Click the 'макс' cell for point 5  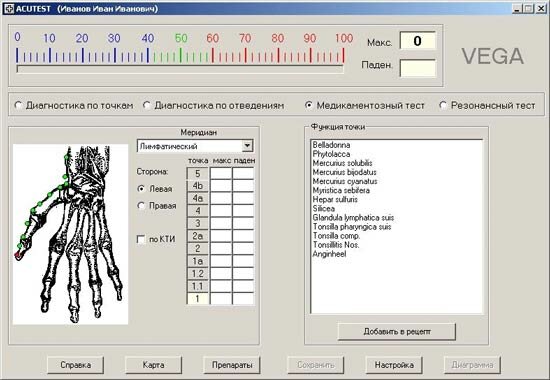[221, 173]
